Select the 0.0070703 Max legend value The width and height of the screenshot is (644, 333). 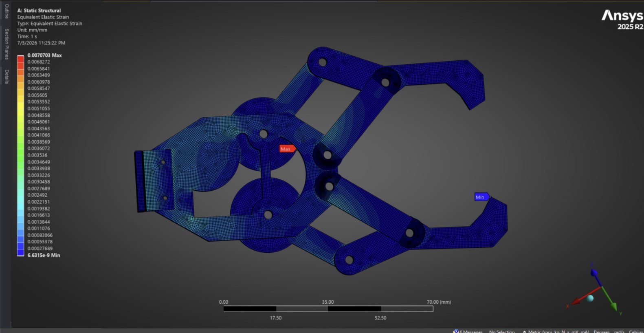pos(44,55)
